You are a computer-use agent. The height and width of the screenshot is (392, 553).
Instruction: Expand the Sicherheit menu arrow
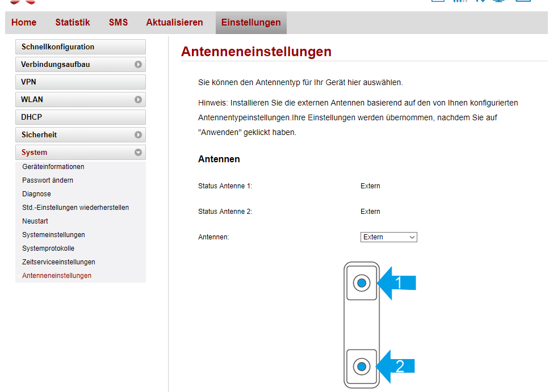[x=138, y=135]
